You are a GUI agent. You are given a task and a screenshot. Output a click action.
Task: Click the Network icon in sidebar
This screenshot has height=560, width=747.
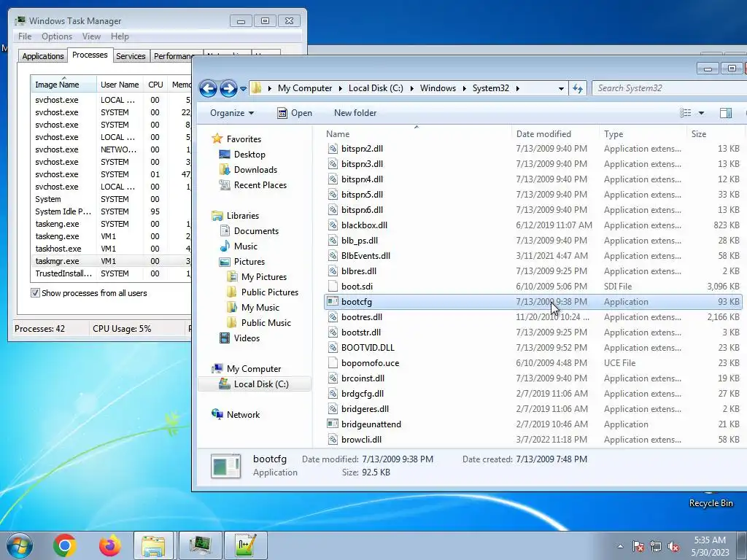pyautogui.click(x=217, y=414)
